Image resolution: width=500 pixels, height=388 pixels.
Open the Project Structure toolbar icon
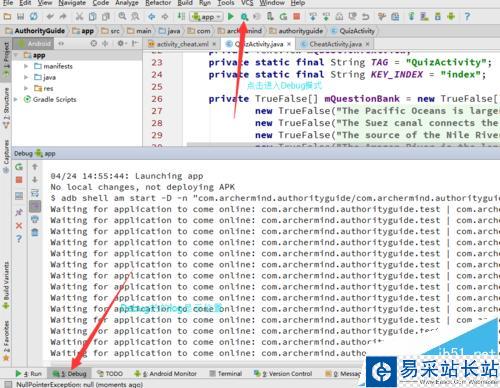(x=395, y=16)
